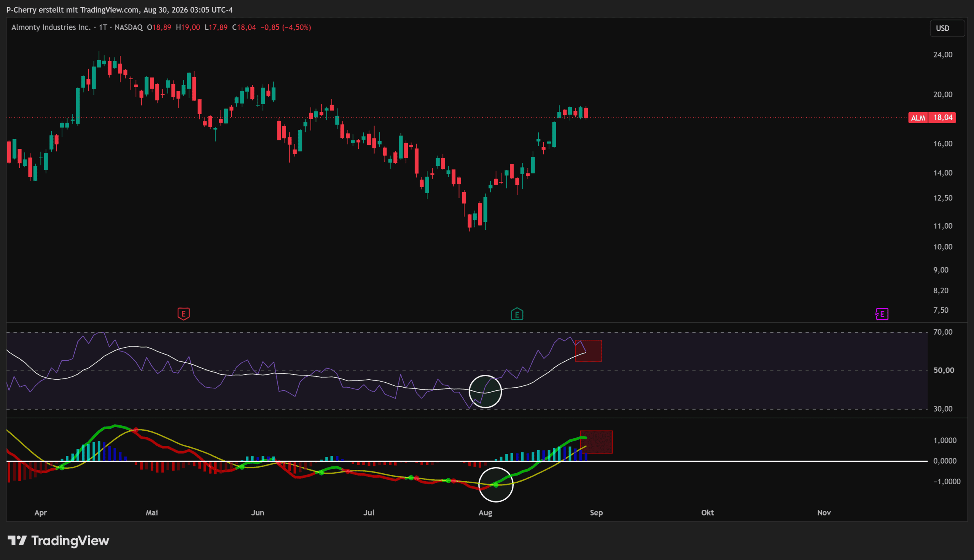This screenshot has height=560, width=974.
Task: Click the Apr label on the time axis
Action: click(x=41, y=513)
